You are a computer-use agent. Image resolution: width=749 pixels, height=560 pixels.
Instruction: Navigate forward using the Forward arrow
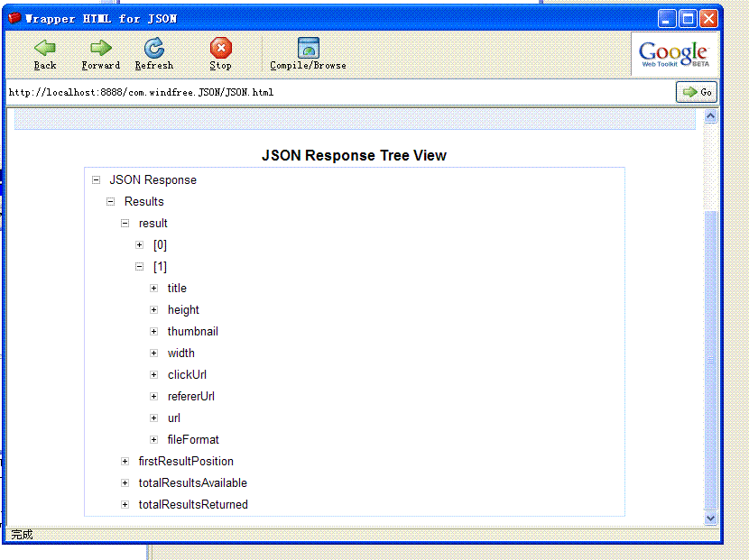(x=101, y=48)
